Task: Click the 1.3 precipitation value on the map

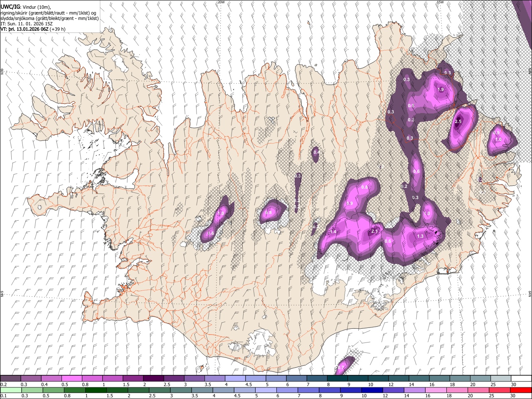Action: (x=420, y=236)
